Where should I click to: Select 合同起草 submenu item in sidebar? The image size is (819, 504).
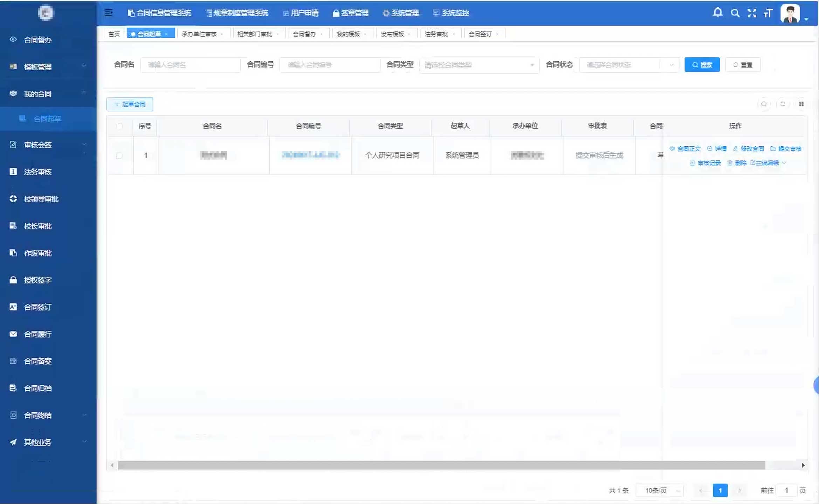(x=48, y=119)
